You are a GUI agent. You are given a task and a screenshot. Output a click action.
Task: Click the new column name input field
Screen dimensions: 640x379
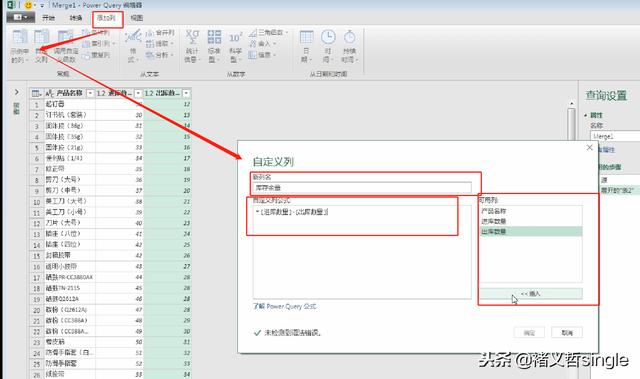pyautogui.click(x=362, y=188)
